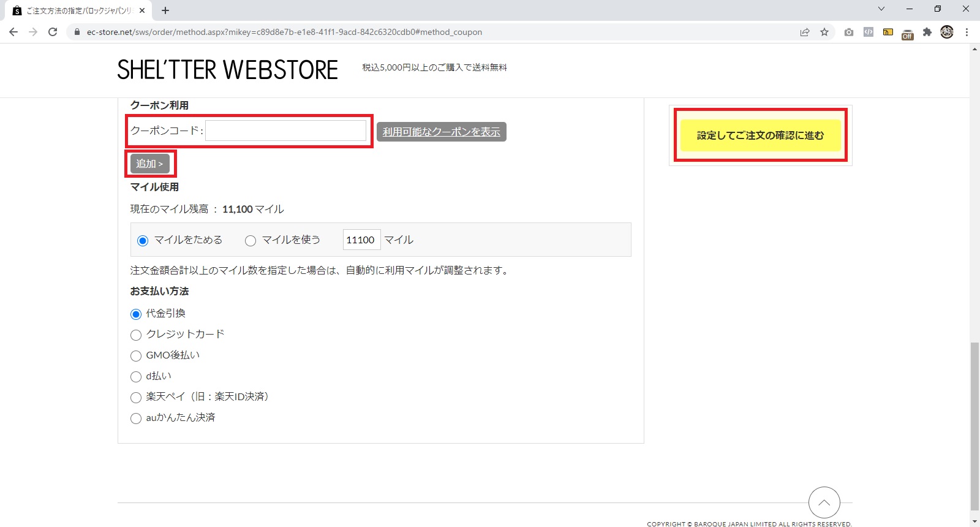This screenshot has height=527, width=980.
Task: Select 楽天ペイ as payment method
Action: click(x=136, y=398)
